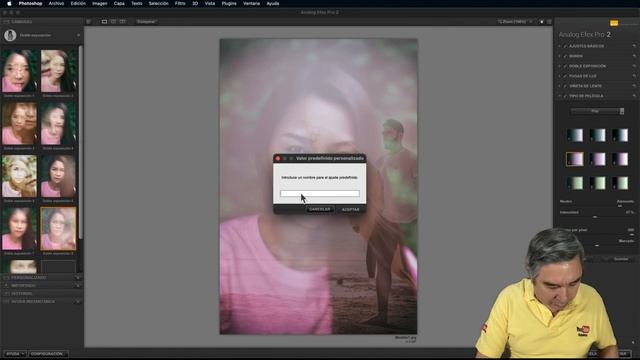Screen dimensions: 640x360
Task: Open the Edición menu
Action: (x=78, y=3)
